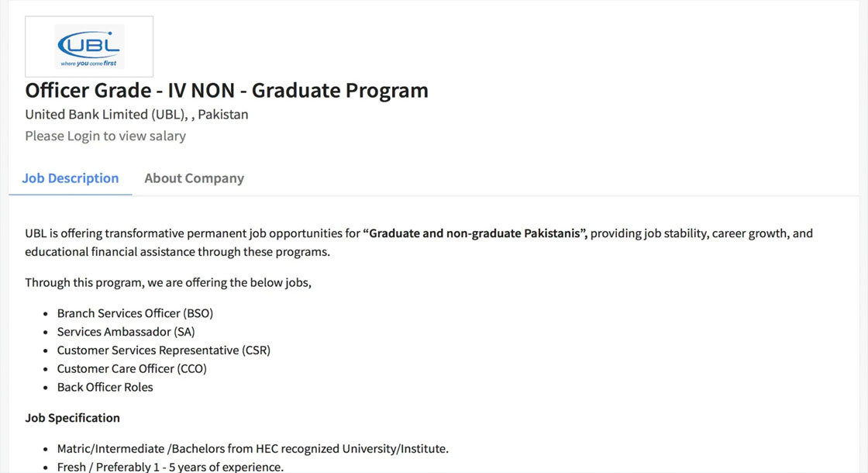Click the Back Officer Roles list item
This screenshot has width=868, height=473.
point(105,388)
